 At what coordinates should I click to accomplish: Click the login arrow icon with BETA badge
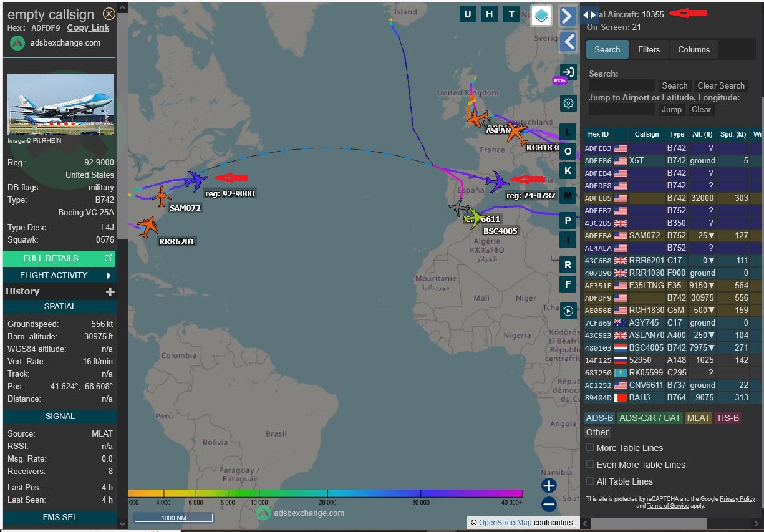(x=568, y=72)
